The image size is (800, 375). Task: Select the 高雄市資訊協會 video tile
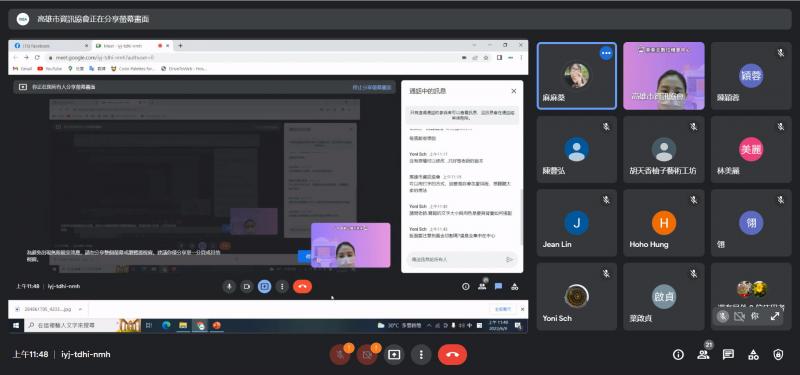coord(664,76)
